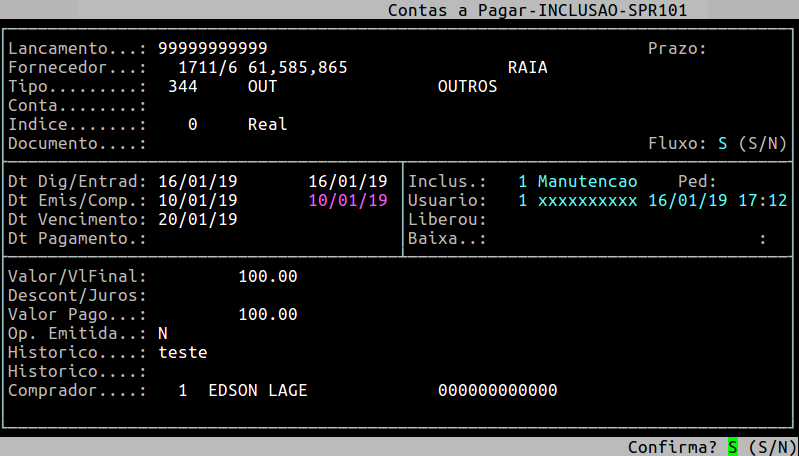
Task: Click the magenta 10/01/19 competence date
Action: pos(347,200)
